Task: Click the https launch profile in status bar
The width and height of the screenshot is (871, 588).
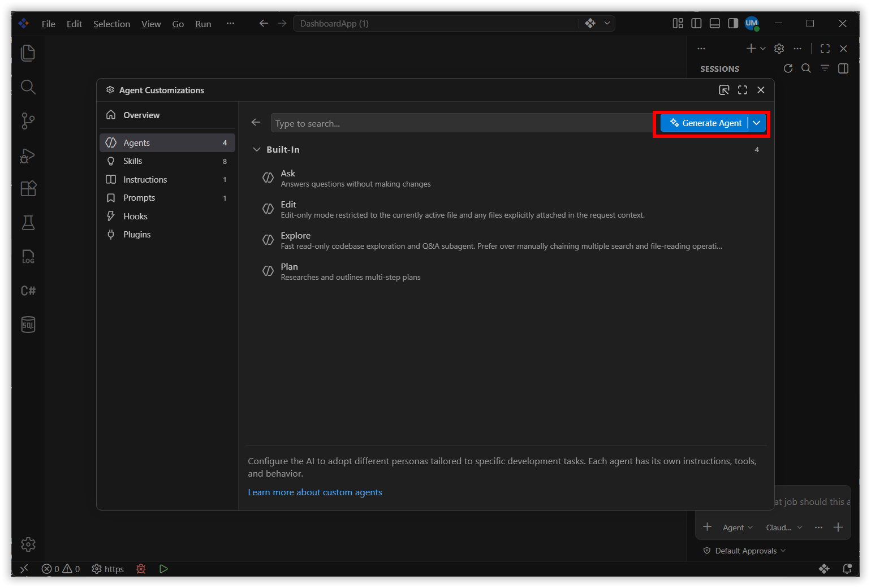Action: (x=107, y=569)
